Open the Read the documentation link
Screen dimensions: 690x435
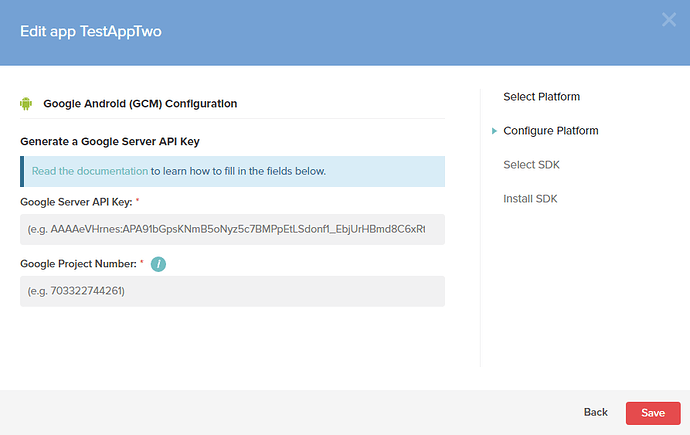point(90,171)
